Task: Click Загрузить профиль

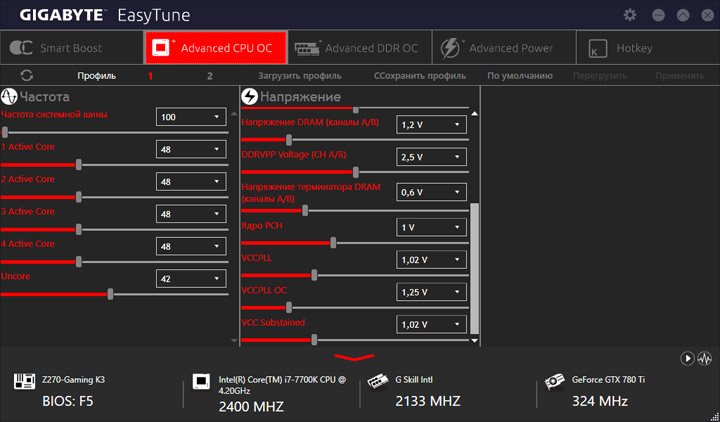Action: [x=299, y=76]
